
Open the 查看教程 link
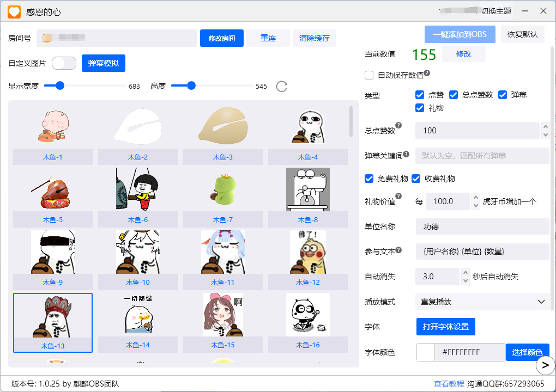point(449,384)
